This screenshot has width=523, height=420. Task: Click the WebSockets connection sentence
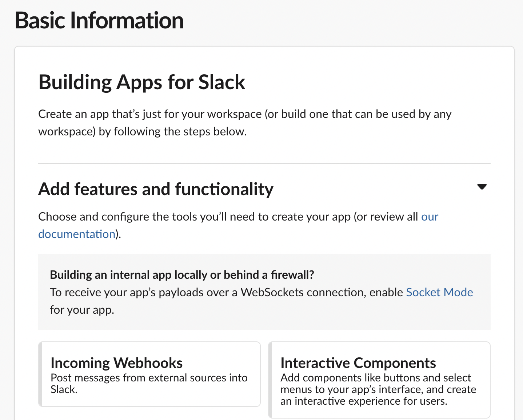pyautogui.click(x=226, y=292)
